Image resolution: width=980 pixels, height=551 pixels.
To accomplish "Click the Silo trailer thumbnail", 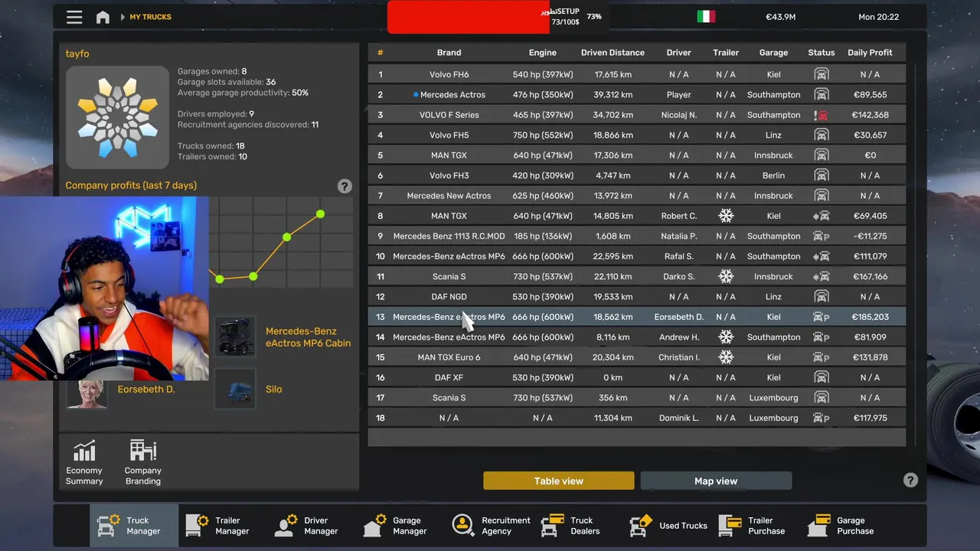I will 234,389.
